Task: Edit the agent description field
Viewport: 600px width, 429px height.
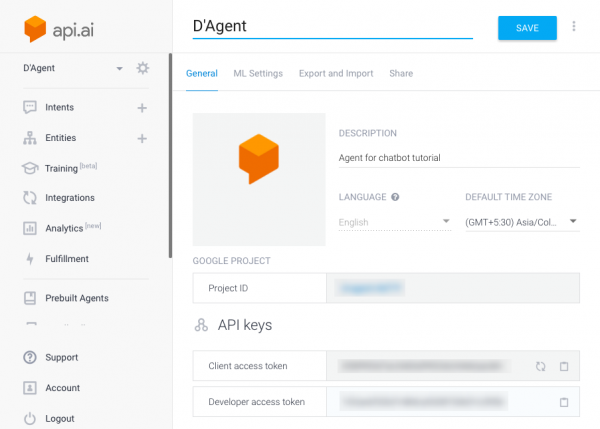Action: [459, 158]
